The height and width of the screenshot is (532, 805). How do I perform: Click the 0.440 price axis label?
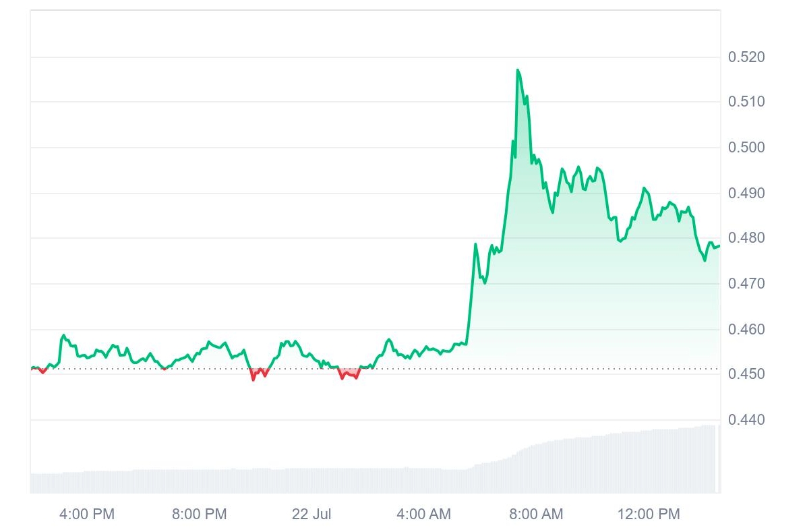pos(746,420)
